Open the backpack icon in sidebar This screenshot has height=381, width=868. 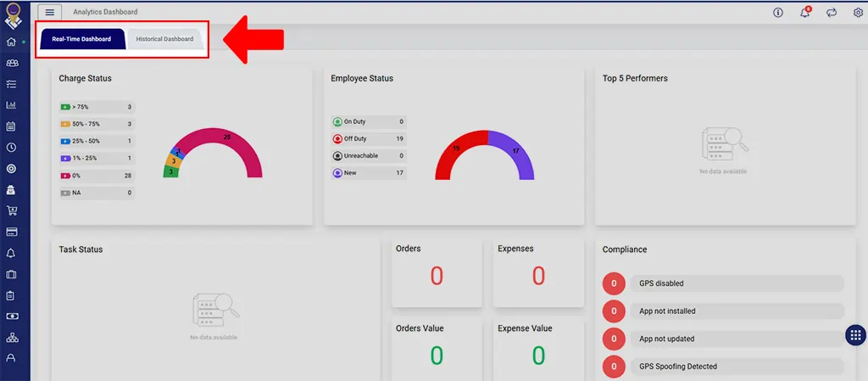point(10,189)
